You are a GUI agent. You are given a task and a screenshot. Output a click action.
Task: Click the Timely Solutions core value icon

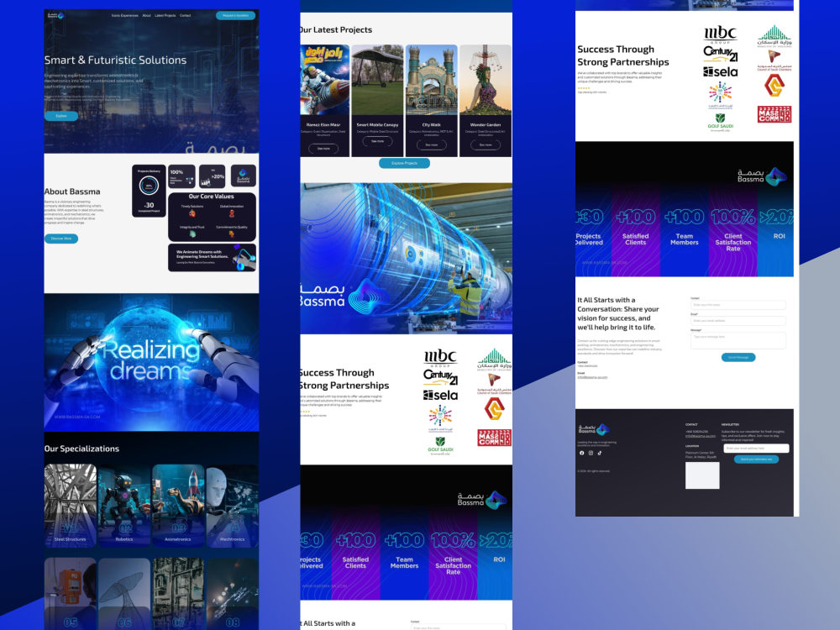[192, 213]
